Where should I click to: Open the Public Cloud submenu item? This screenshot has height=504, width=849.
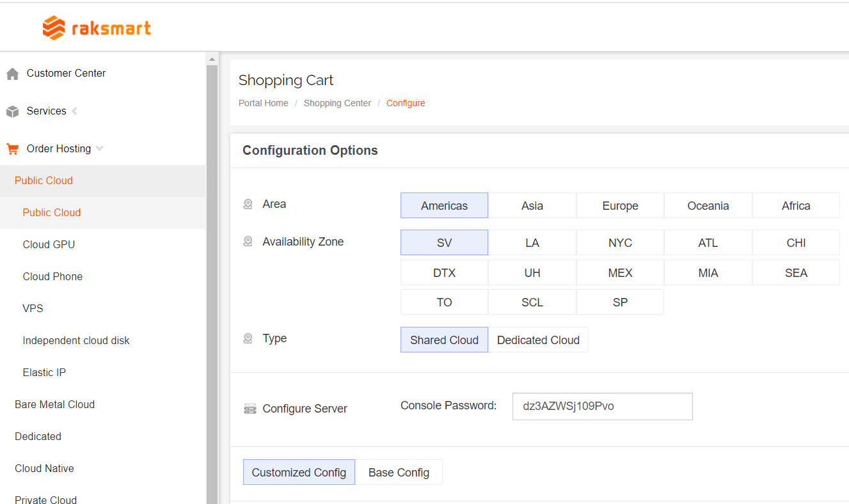[x=102, y=212]
